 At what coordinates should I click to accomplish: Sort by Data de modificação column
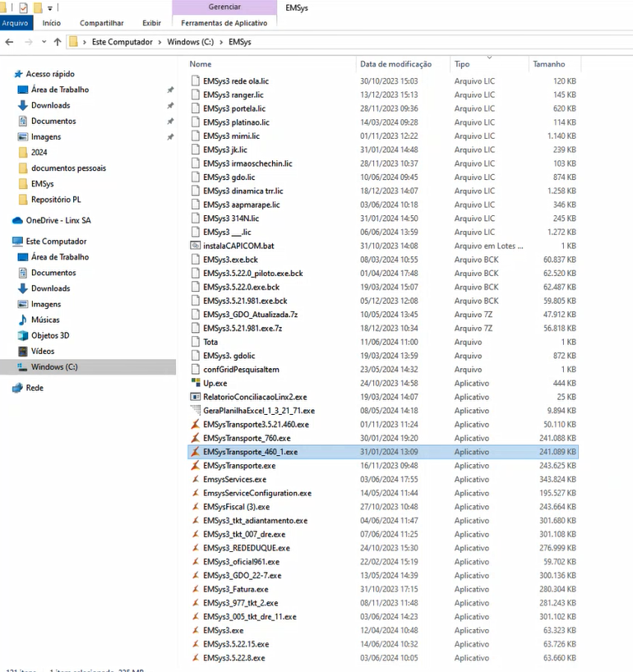pos(396,64)
